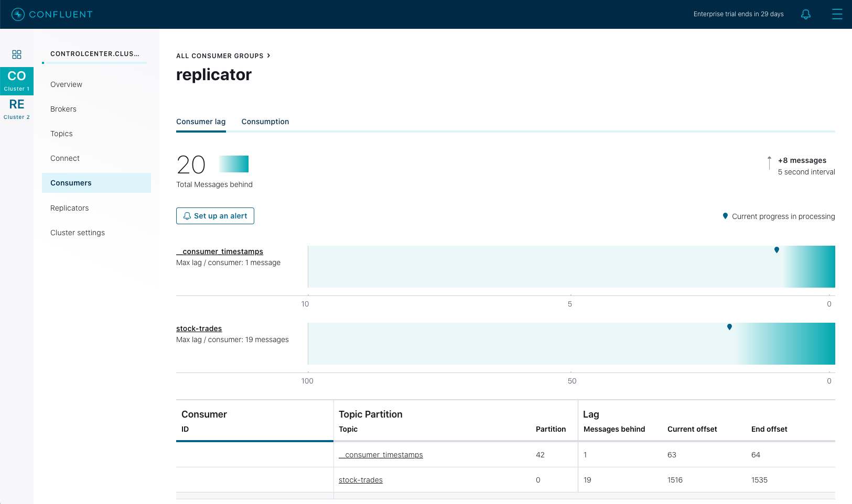Sort by Messages behind column
Screen dimensions: 852x504
coord(614,429)
